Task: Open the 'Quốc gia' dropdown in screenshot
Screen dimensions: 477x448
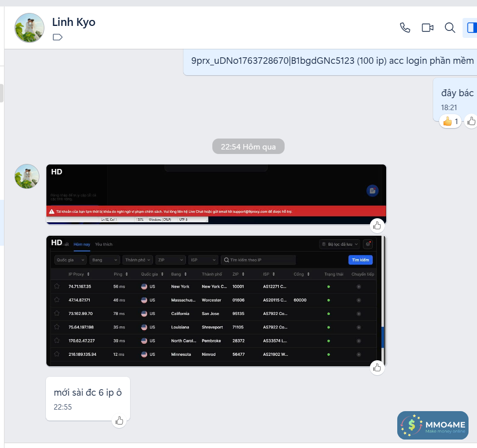Action: (71, 260)
